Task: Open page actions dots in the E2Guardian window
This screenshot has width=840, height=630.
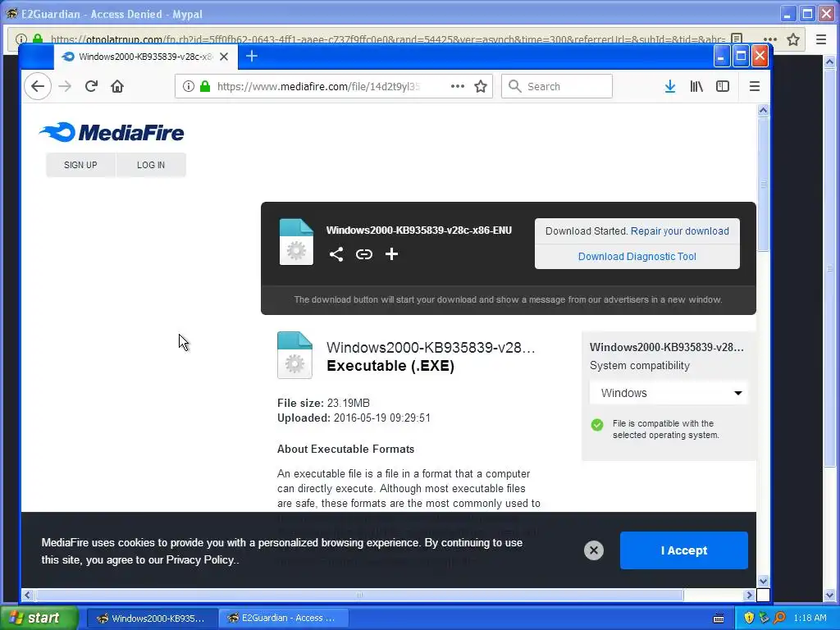Action: [769, 39]
